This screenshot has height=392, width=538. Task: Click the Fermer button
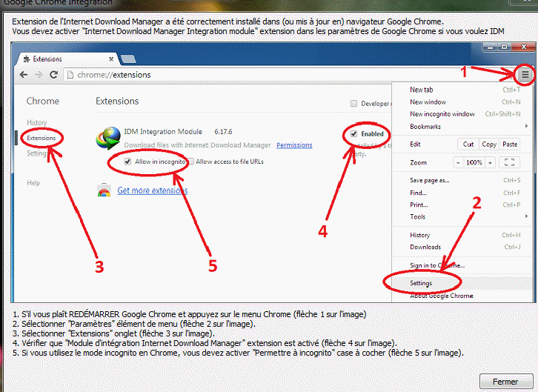(x=505, y=382)
